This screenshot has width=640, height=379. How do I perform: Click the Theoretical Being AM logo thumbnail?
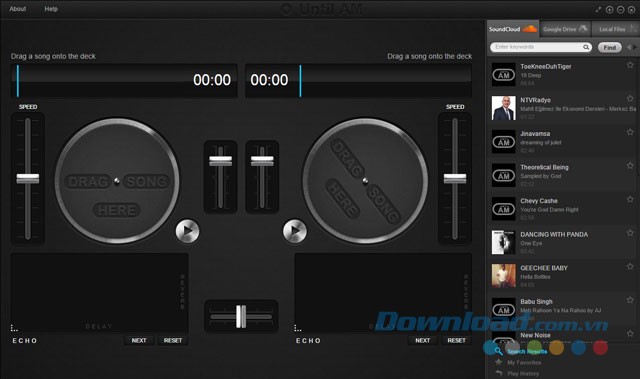click(x=504, y=175)
